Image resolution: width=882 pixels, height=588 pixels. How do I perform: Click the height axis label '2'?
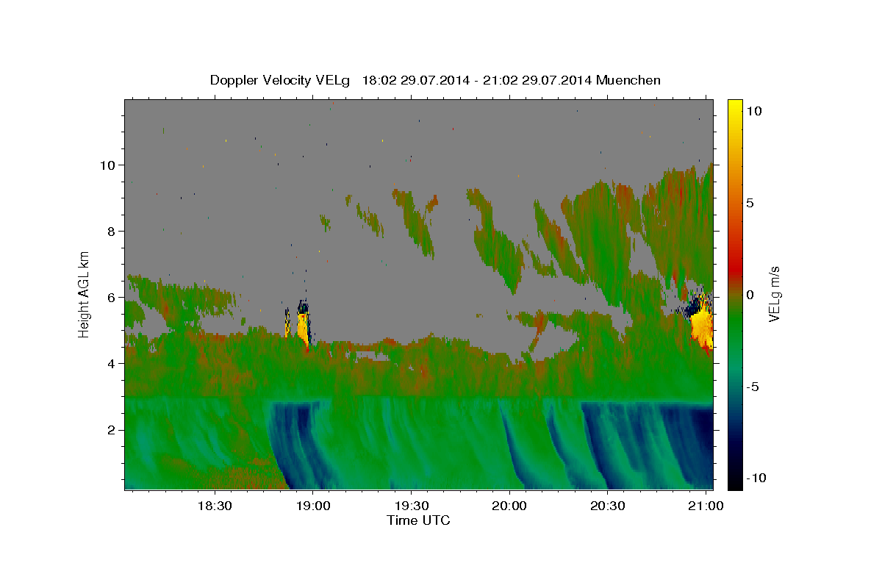(113, 429)
